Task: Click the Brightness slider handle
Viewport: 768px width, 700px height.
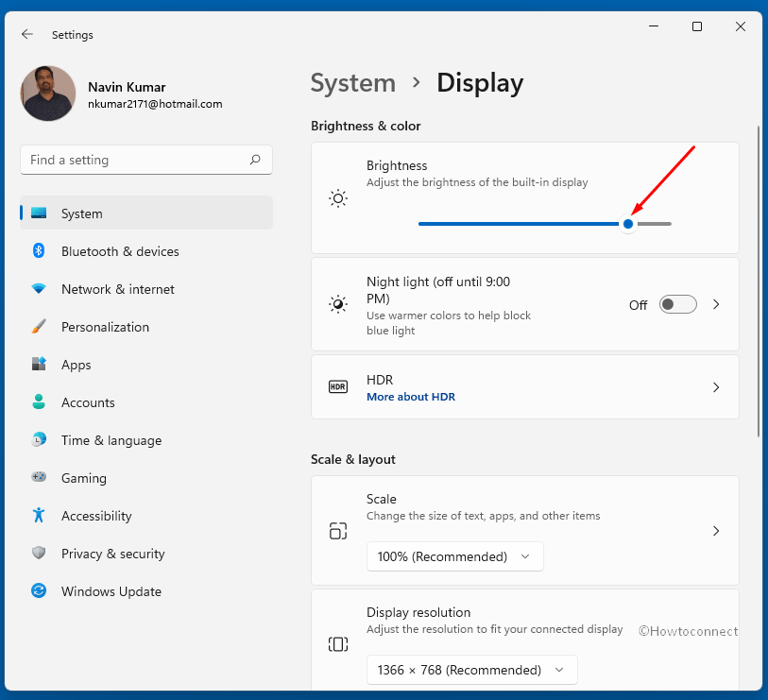Action: click(x=628, y=224)
